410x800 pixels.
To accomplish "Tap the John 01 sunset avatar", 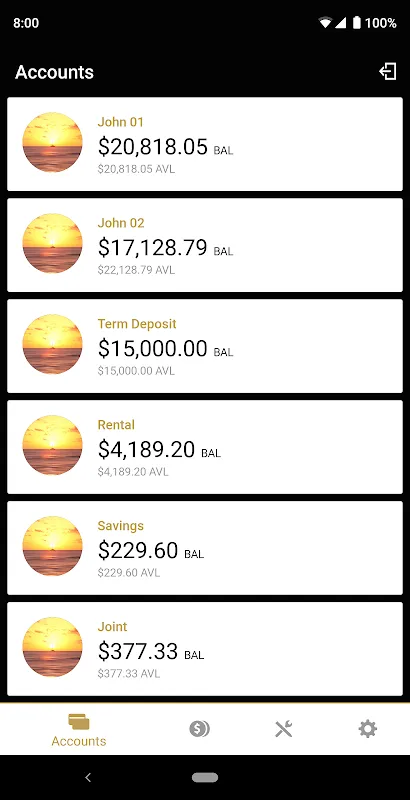I will pyautogui.click(x=53, y=142).
